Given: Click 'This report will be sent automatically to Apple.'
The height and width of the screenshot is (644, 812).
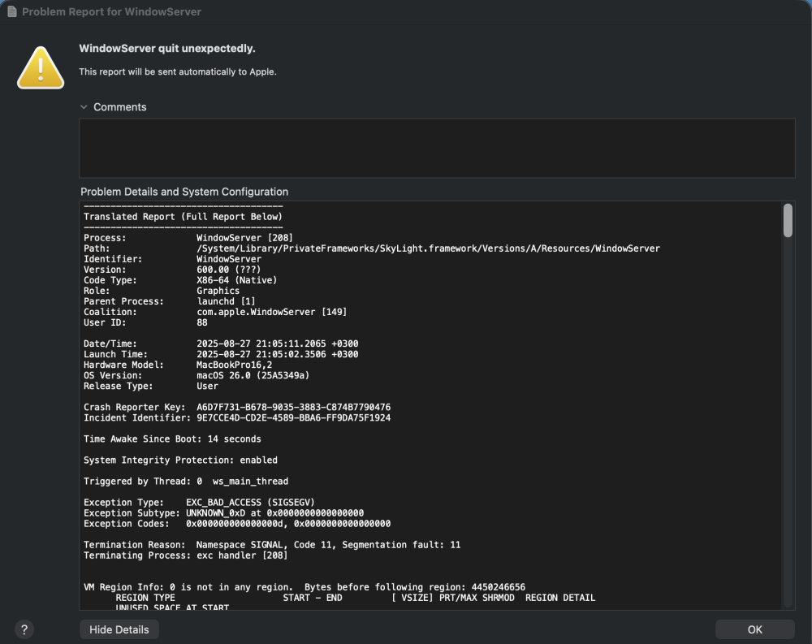Looking at the screenshot, I should 178,71.
